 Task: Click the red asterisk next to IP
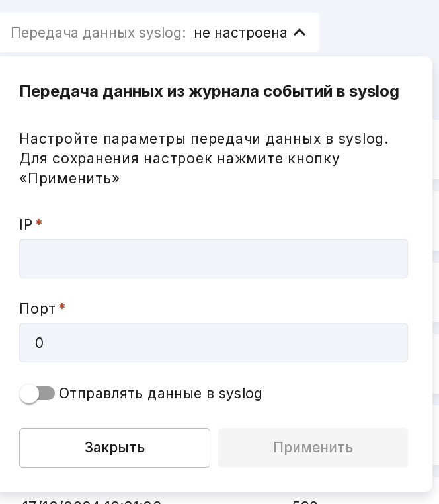39,224
